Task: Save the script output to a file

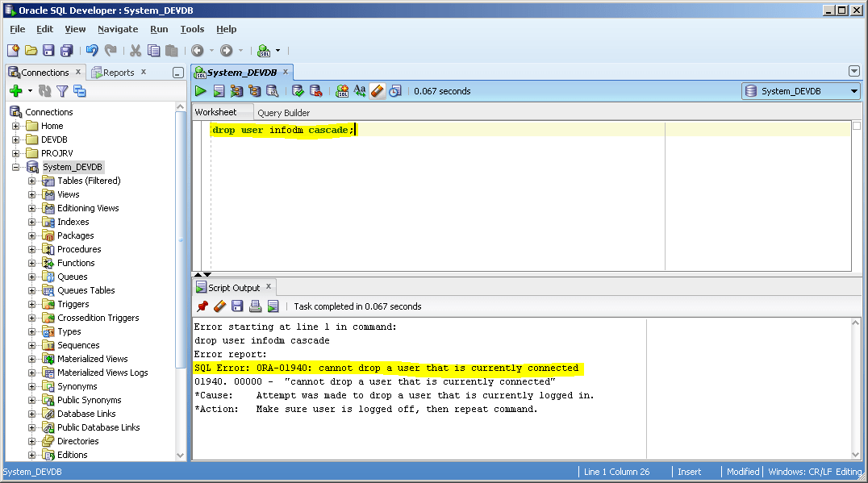Action: point(236,306)
